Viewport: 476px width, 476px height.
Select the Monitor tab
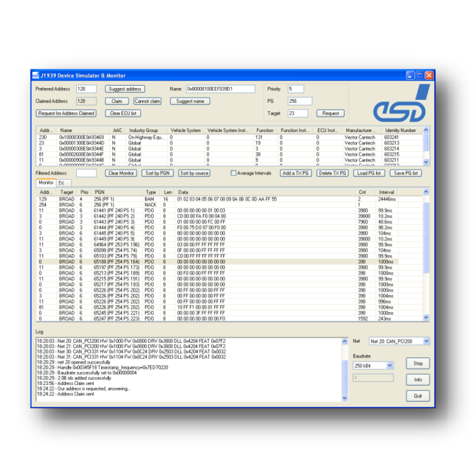(x=46, y=183)
